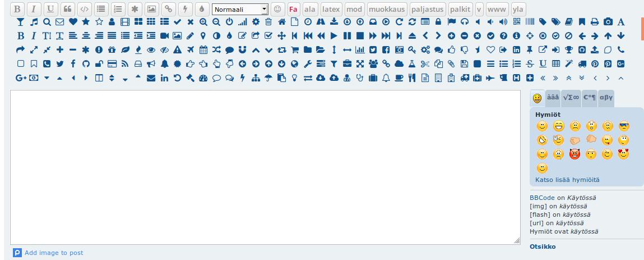The height and width of the screenshot is (260, 644).
Task: Pick the magic wand icon
Action: pyautogui.click(x=569, y=63)
